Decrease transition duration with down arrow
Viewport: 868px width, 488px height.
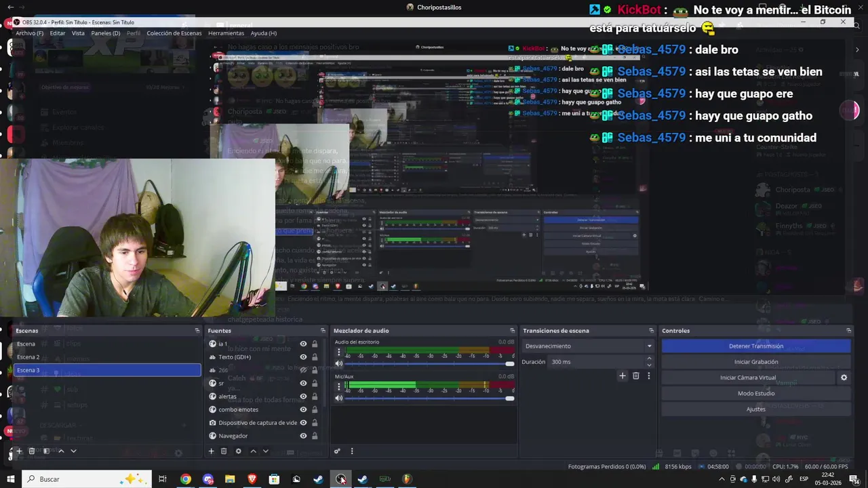[649, 365]
